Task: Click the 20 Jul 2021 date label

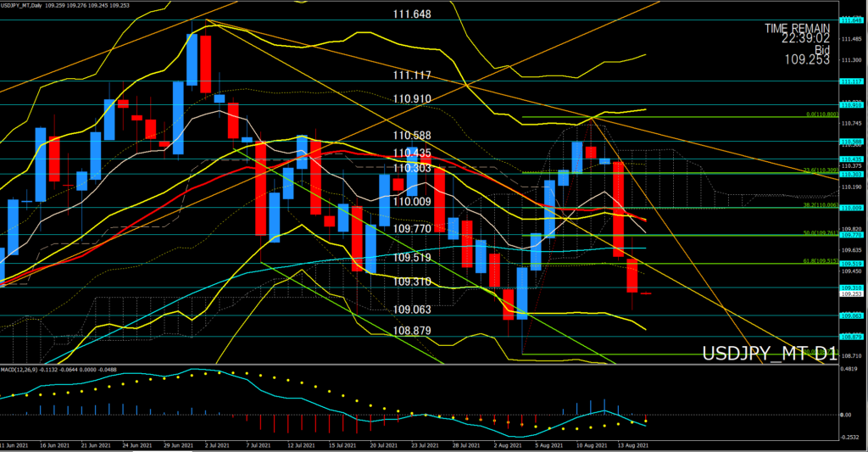Action: coord(384,445)
